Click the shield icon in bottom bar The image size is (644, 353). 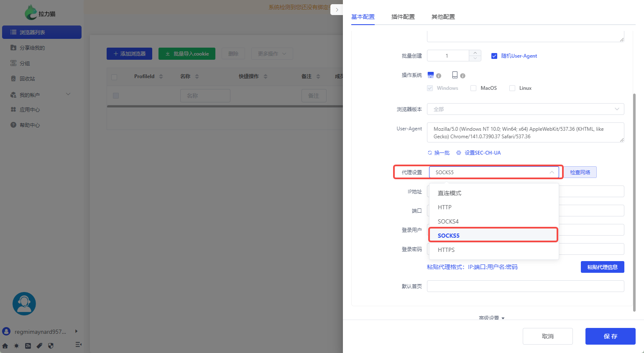(51, 345)
